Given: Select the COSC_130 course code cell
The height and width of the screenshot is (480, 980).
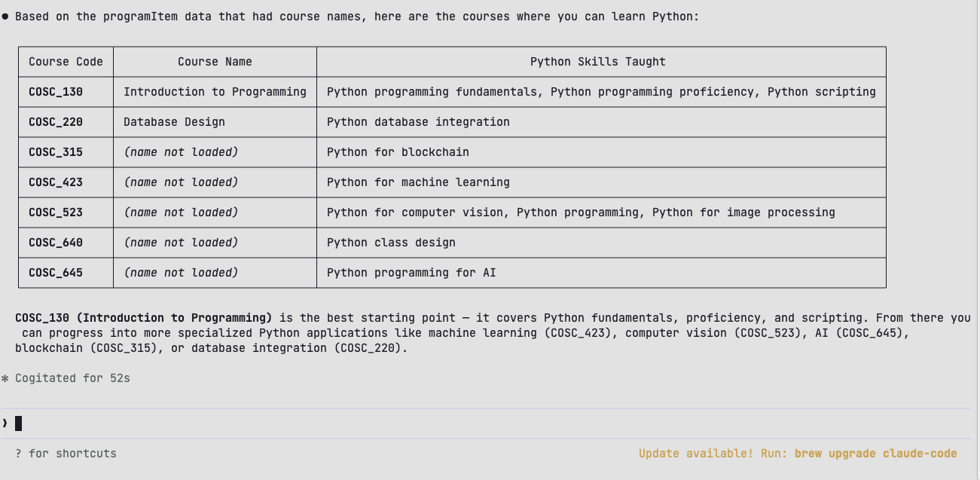Looking at the screenshot, I should (x=56, y=92).
